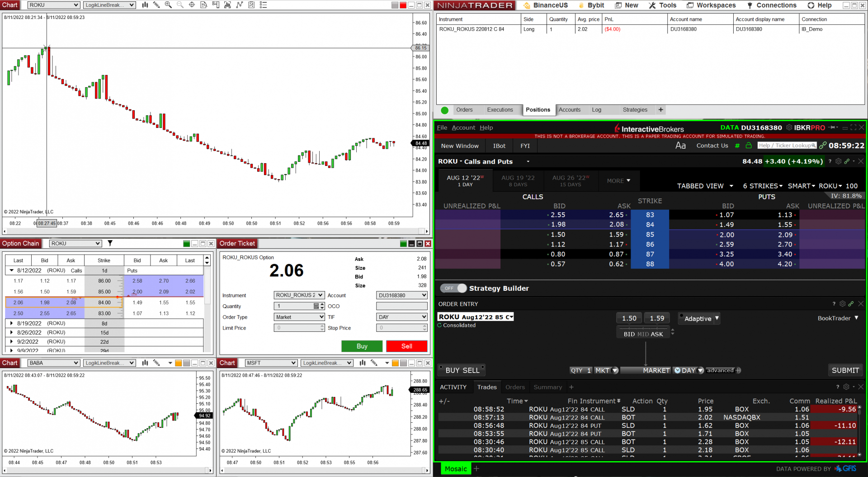Expand the 8/19/2022 expiration row
The height and width of the screenshot is (477, 868).
pyautogui.click(x=12, y=323)
